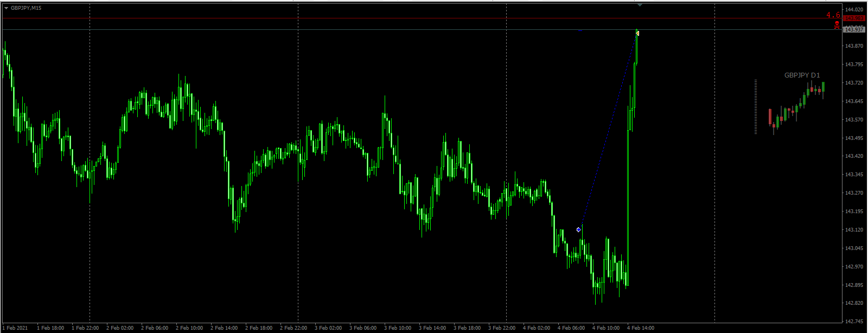Click the GBPJPY,M15 chart title label
868x333 pixels.
[x=26, y=8]
